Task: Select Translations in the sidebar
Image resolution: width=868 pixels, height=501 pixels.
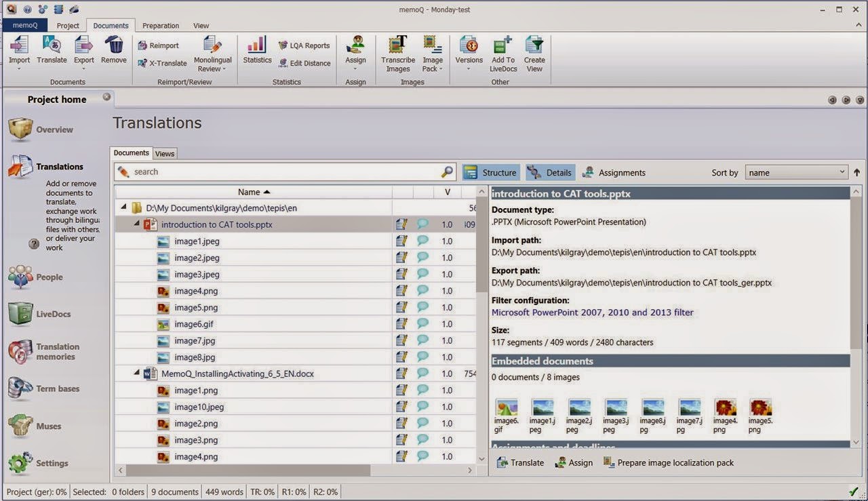Action: point(45,166)
